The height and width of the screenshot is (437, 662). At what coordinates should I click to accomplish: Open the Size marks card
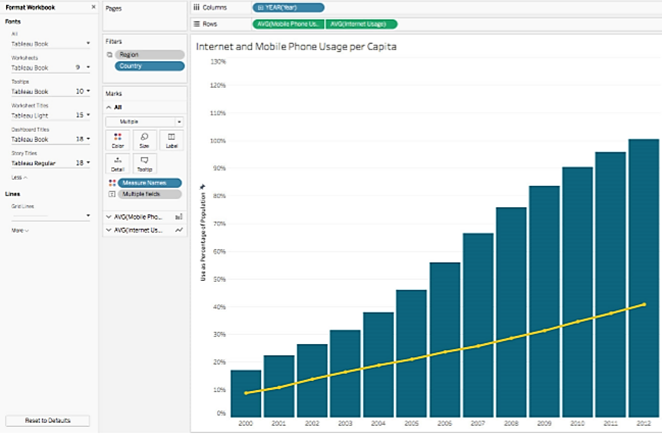click(144, 141)
